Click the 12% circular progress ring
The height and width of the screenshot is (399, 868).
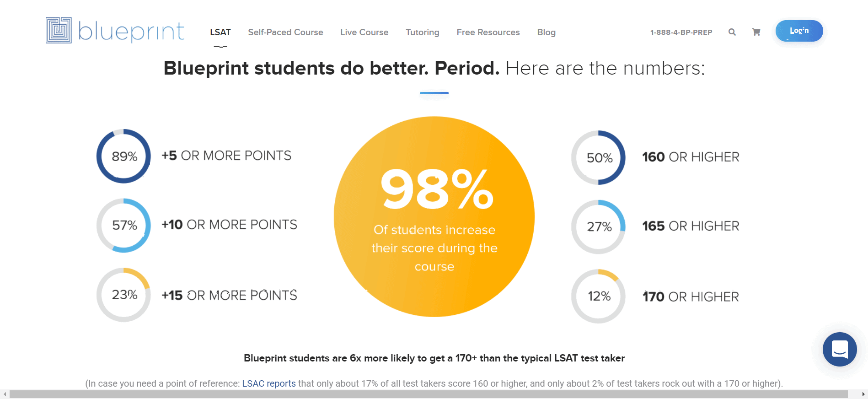coord(598,296)
